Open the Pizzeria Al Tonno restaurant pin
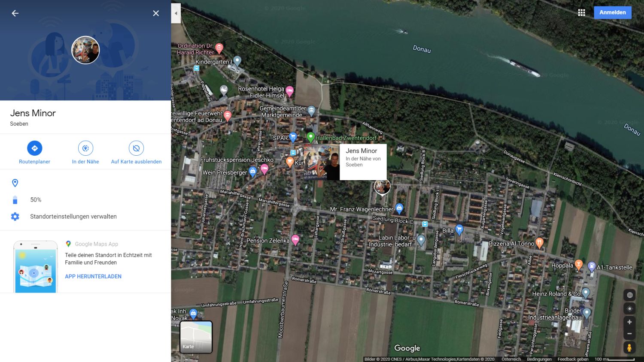This screenshot has height=362, width=644. coord(540,243)
